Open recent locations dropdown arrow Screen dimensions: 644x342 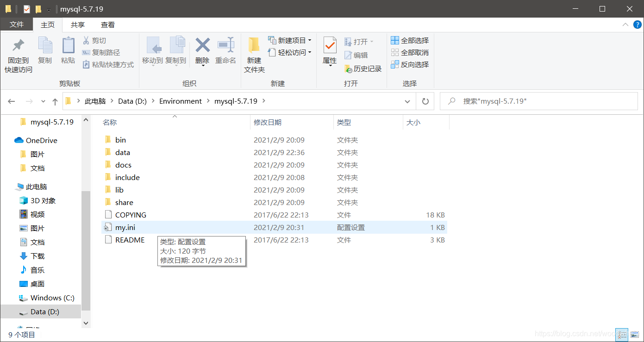point(44,101)
